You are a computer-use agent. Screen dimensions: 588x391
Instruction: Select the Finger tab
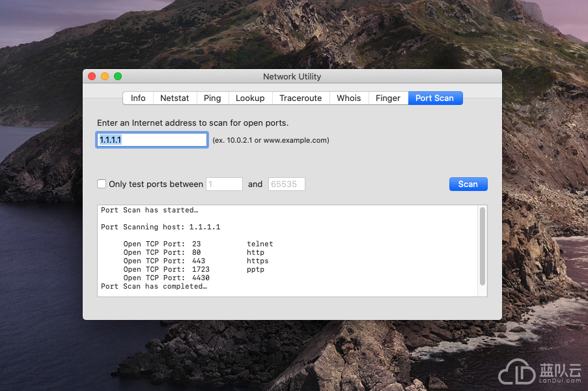pyautogui.click(x=387, y=98)
